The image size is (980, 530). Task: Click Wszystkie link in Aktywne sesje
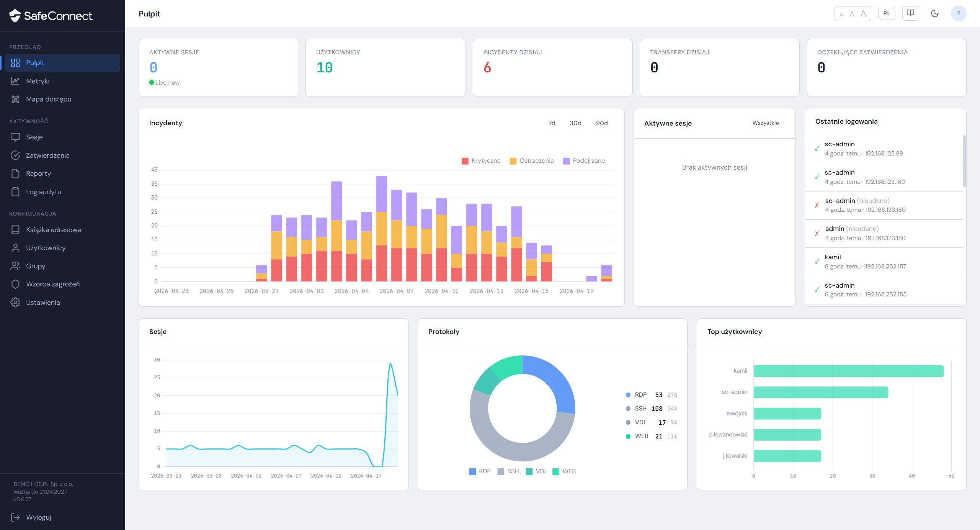(x=766, y=123)
